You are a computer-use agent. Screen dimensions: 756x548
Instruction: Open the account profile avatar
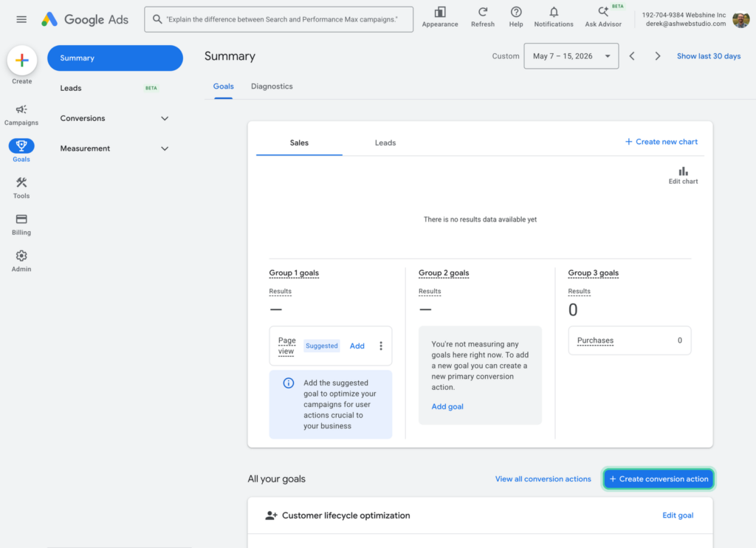click(x=740, y=19)
